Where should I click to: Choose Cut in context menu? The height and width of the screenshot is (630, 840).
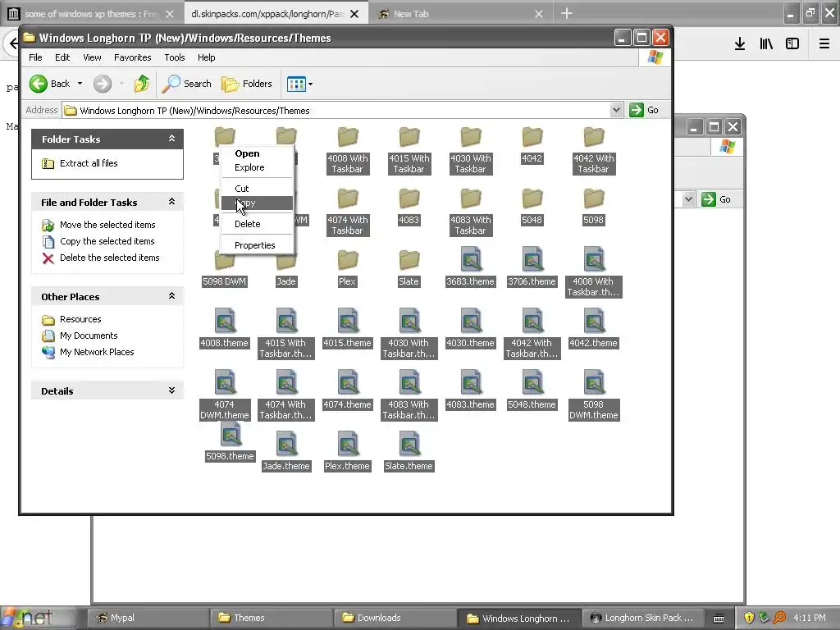[x=257, y=189]
